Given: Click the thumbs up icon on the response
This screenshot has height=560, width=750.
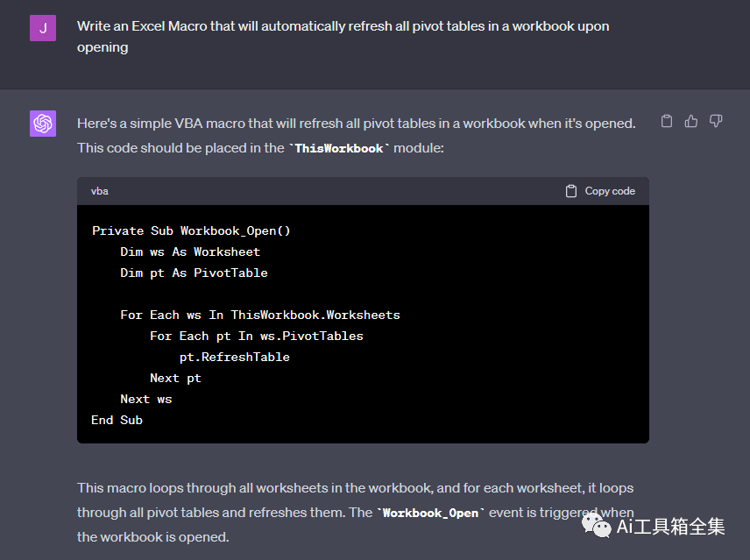Looking at the screenshot, I should [x=691, y=121].
